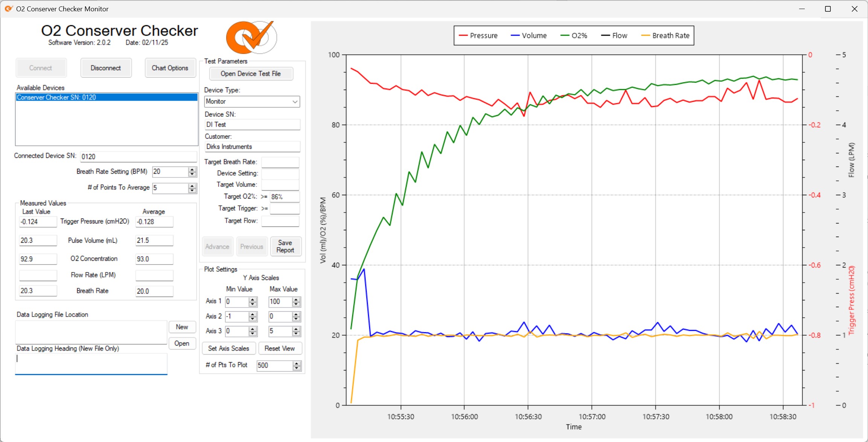The width and height of the screenshot is (868, 442).
Task: Increase Axis 2 Min Value
Action: coord(253,314)
